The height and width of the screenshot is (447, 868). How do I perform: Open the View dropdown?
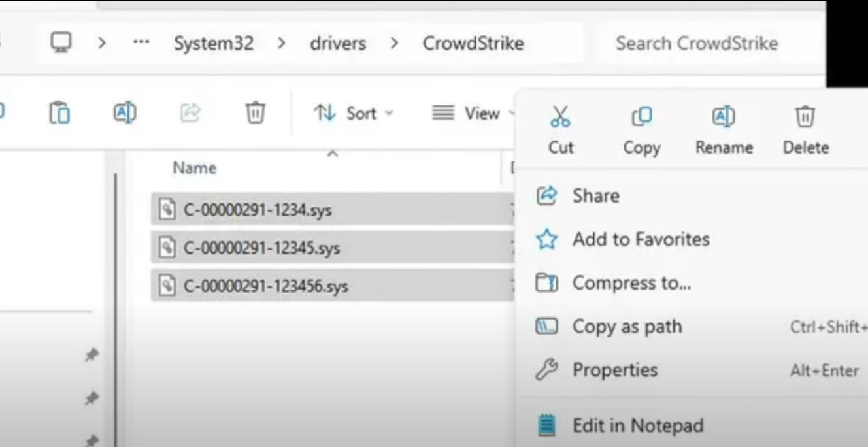(x=473, y=113)
